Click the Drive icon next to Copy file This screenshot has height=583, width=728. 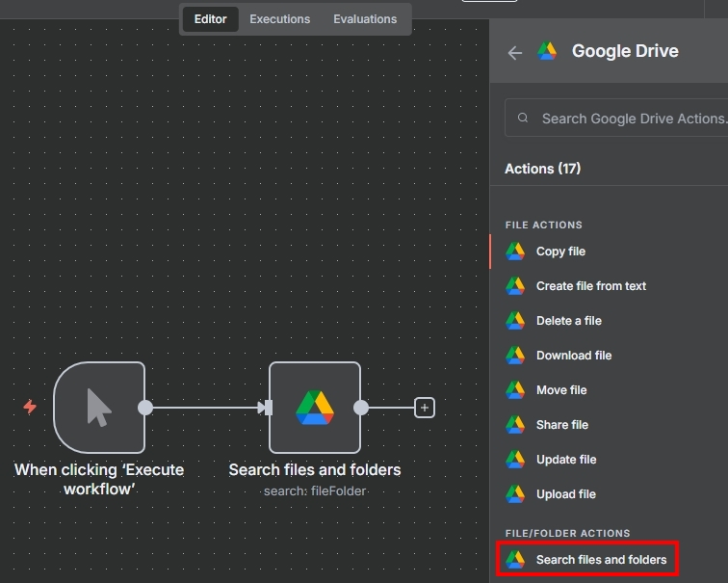click(x=515, y=252)
